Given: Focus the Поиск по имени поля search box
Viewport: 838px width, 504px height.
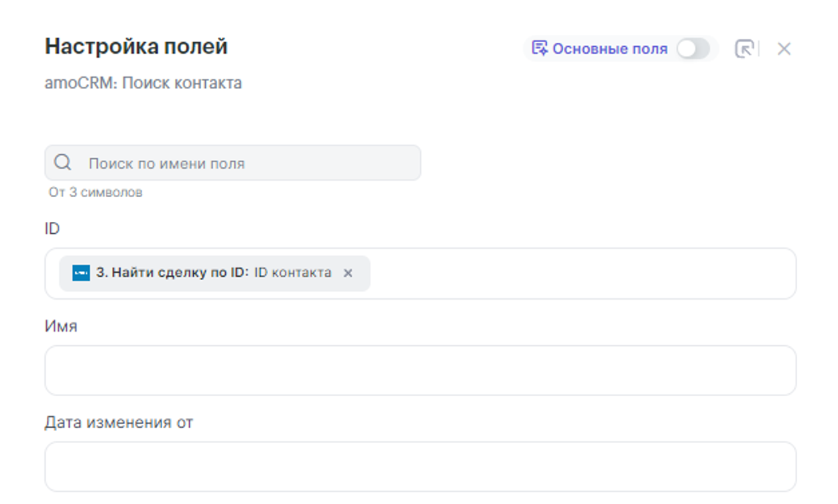Looking at the screenshot, I should tap(248, 163).
